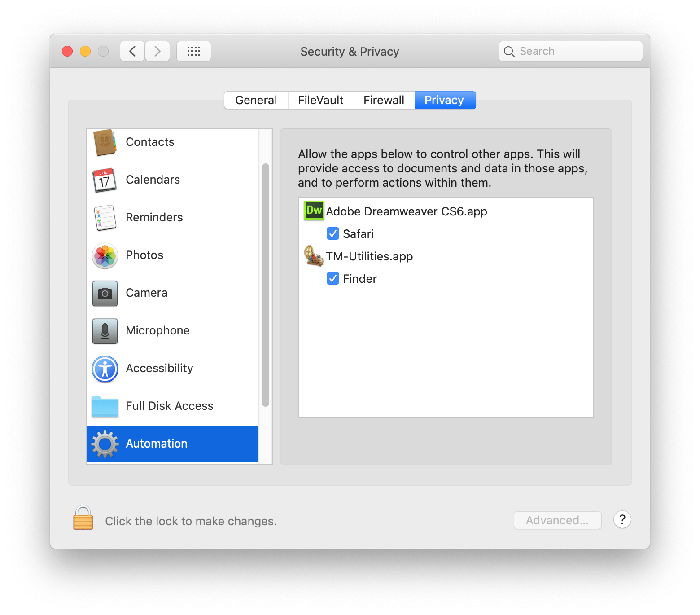This screenshot has height=615, width=700.
Task: Switch to the FileVault tab
Action: 321,100
